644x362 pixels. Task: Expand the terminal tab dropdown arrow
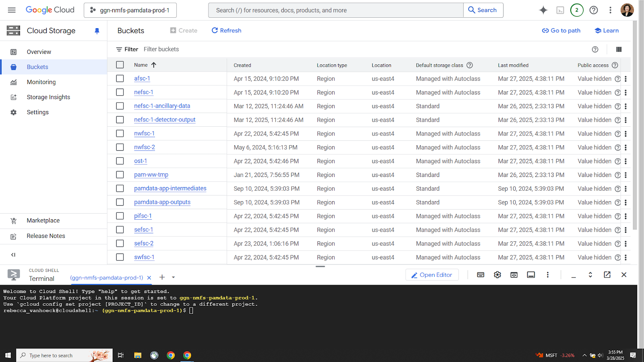click(173, 277)
